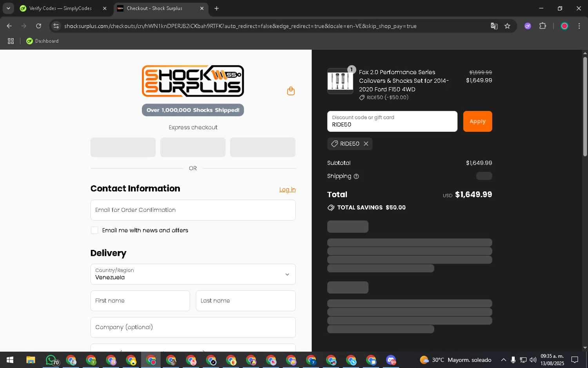Focus the Discount code or gift card field
Screen dimensions: 588x368
click(392, 121)
